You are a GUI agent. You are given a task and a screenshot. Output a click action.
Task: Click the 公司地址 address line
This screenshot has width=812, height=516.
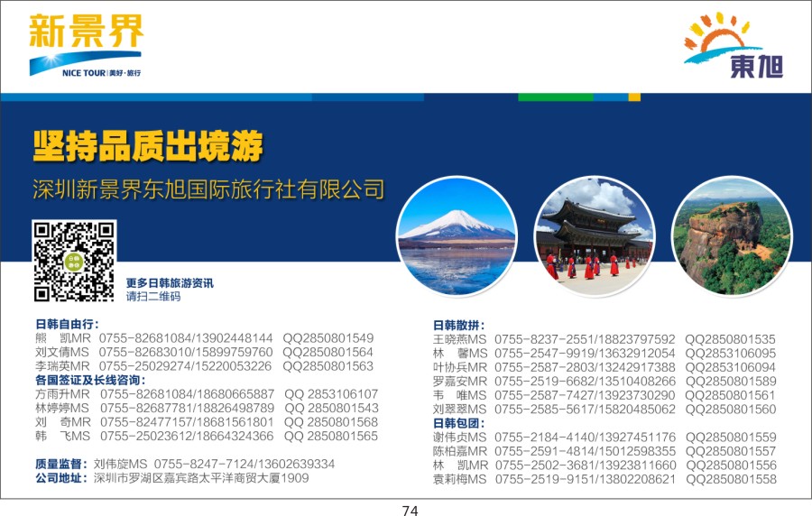click(x=172, y=478)
